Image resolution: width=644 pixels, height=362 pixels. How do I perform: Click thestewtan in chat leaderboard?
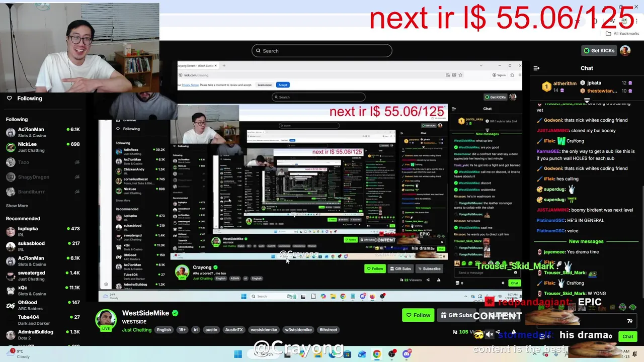[x=602, y=91]
